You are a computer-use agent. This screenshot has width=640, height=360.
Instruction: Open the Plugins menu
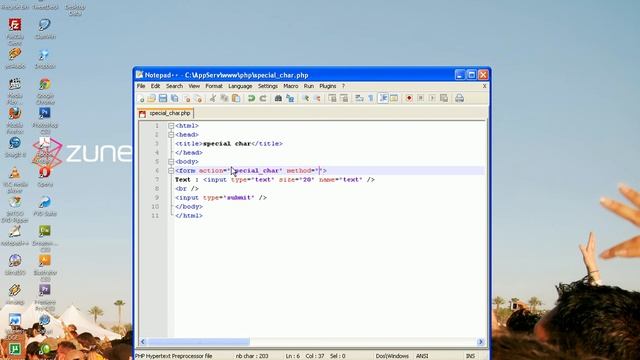click(x=327, y=86)
